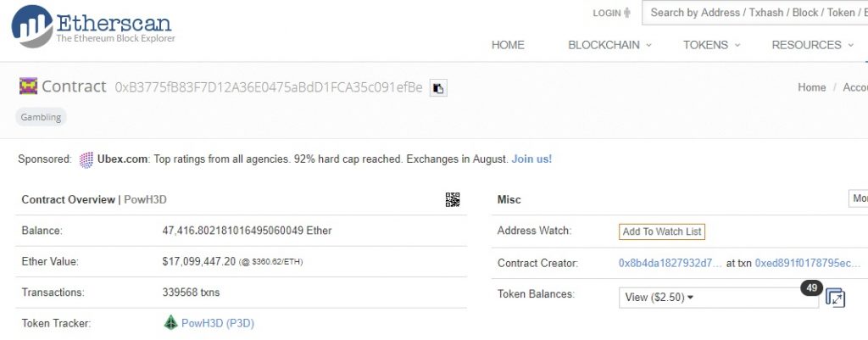Expand the token balances fullscreen view icon

click(x=835, y=298)
